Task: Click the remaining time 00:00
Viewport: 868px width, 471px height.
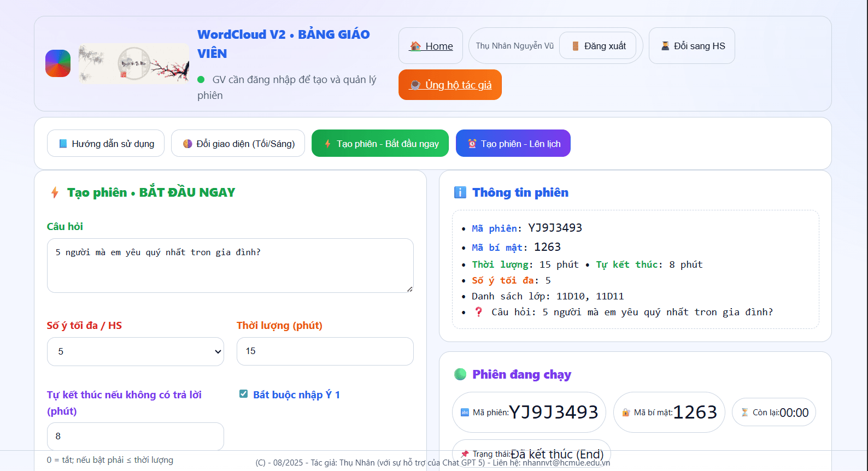Action: 794,413
